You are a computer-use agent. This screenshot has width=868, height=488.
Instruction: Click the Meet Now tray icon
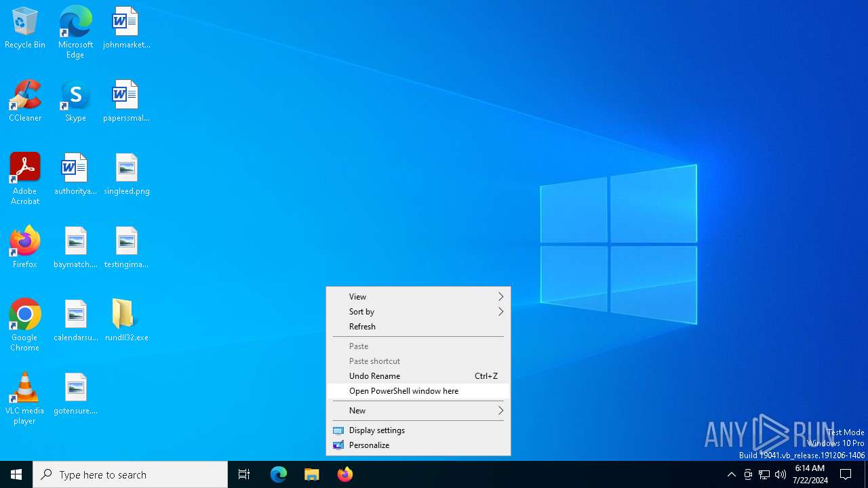click(748, 474)
